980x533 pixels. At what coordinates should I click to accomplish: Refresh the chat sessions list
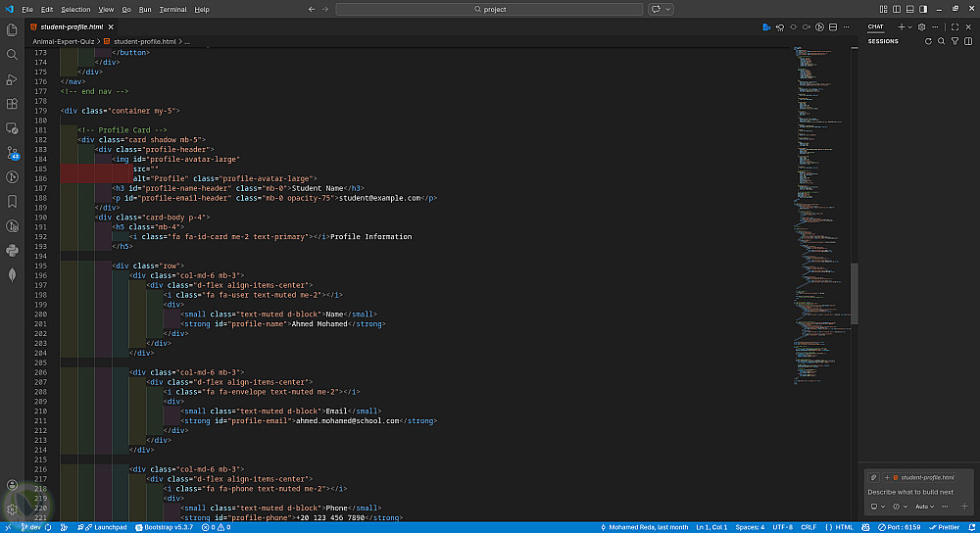[x=929, y=41]
